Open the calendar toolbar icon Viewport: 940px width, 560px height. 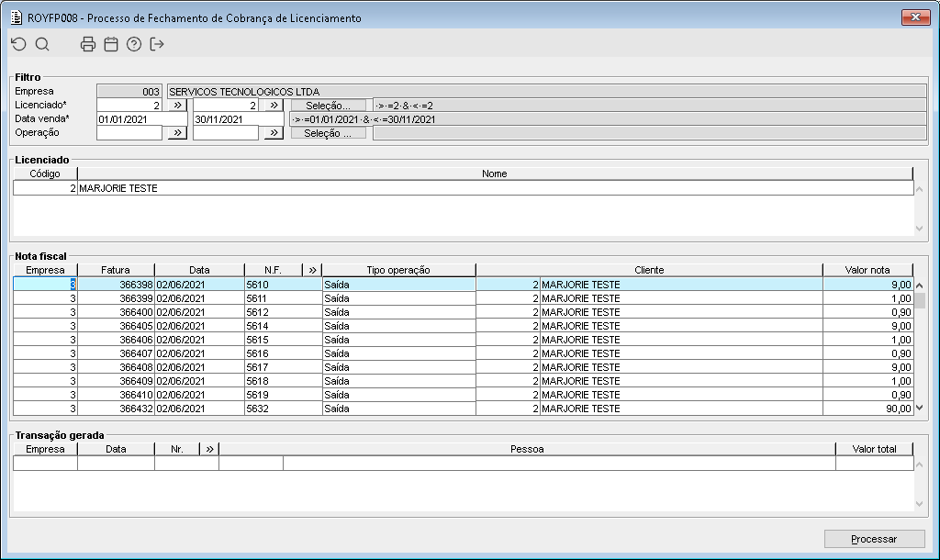click(x=111, y=44)
